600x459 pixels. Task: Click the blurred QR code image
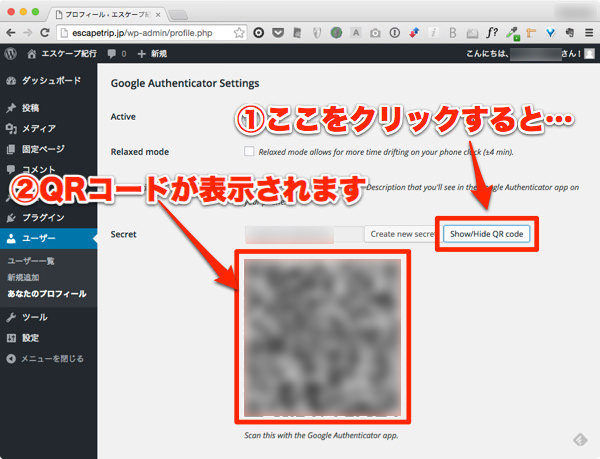pos(323,337)
